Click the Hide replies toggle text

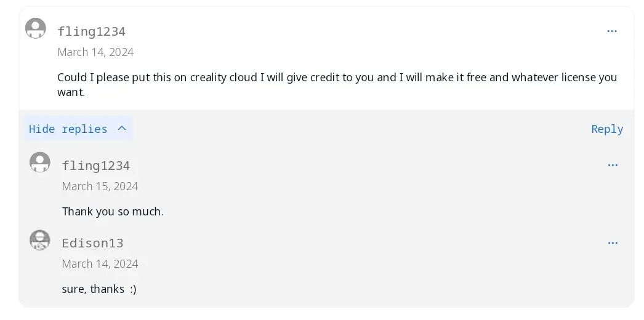tap(68, 129)
